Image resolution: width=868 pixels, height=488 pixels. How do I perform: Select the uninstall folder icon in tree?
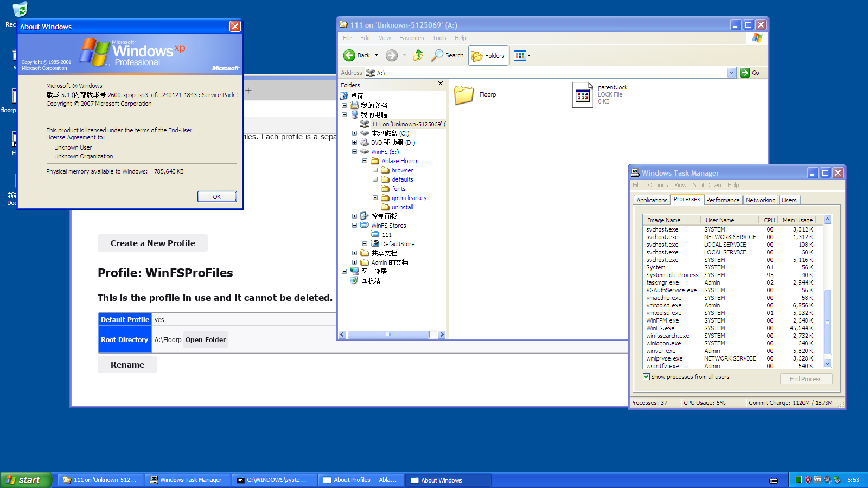click(x=385, y=207)
